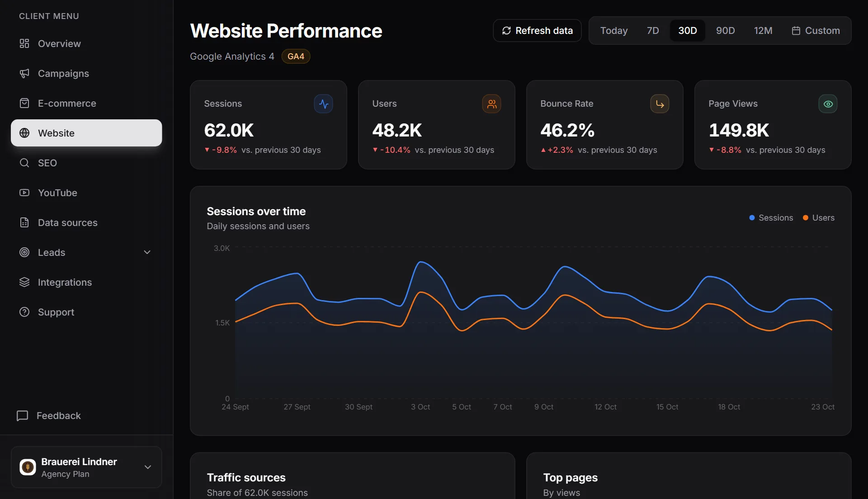The width and height of the screenshot is (868, 499).
Task: Click the Data sources file icon
Action: click(x=24, y=222)
